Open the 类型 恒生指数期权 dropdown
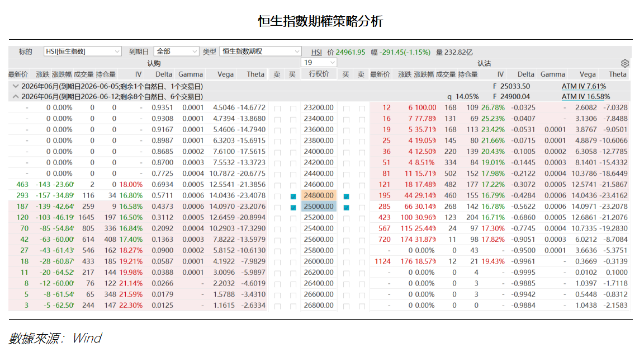 point(261,51)
